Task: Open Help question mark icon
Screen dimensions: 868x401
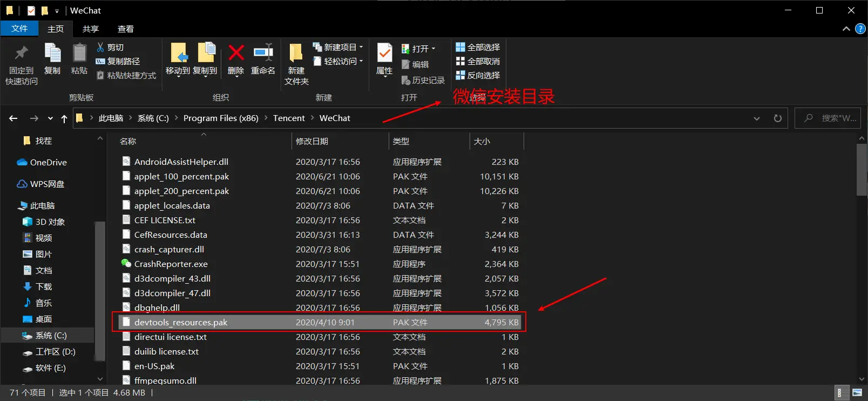Action: pyautogui.click(x=860, y=29)
